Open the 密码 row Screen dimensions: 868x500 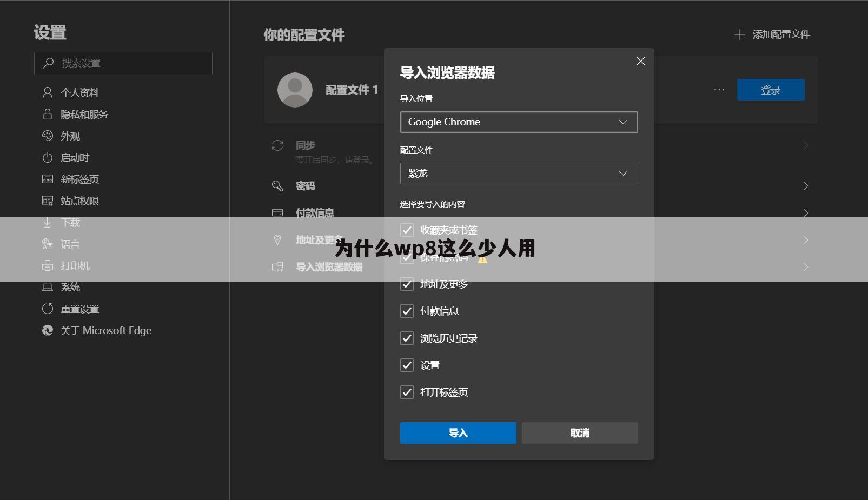click(x=541, y=186)
